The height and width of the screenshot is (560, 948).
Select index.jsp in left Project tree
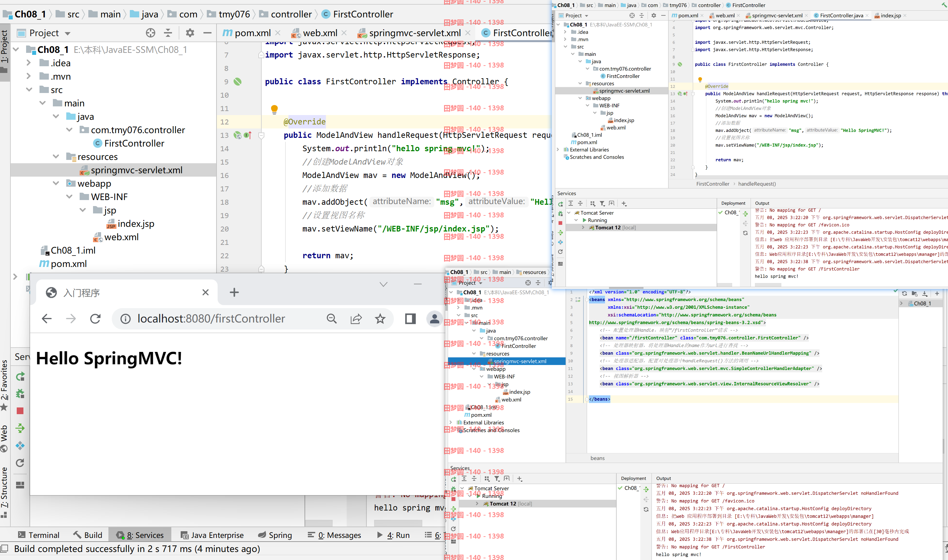[x=130, y=224]
